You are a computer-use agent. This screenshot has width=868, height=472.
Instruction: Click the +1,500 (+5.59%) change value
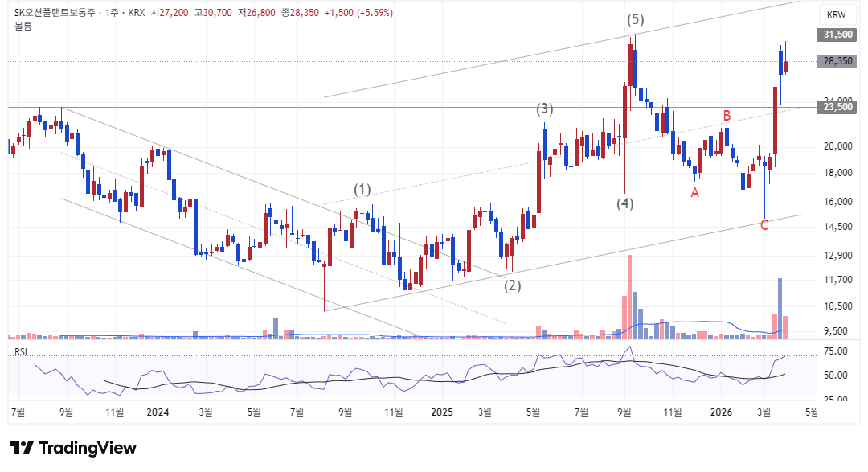point(358,12)
